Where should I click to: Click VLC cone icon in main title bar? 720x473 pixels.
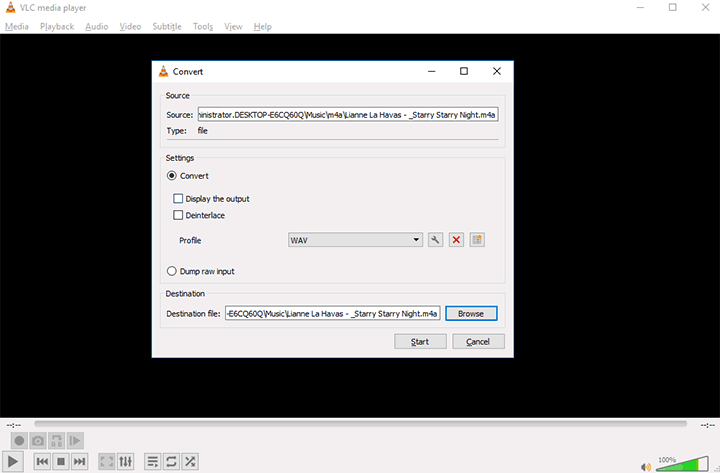(10, 7)
